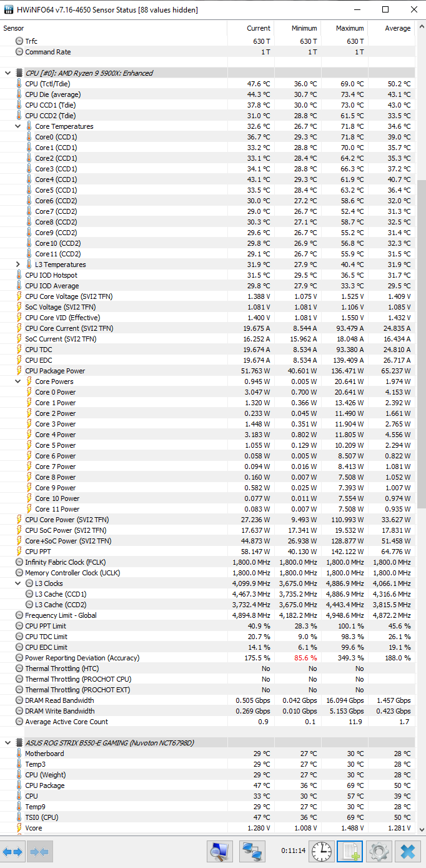
Task: Click the HWiNFO64 app icon in the title bar
Action: point(9,10)
